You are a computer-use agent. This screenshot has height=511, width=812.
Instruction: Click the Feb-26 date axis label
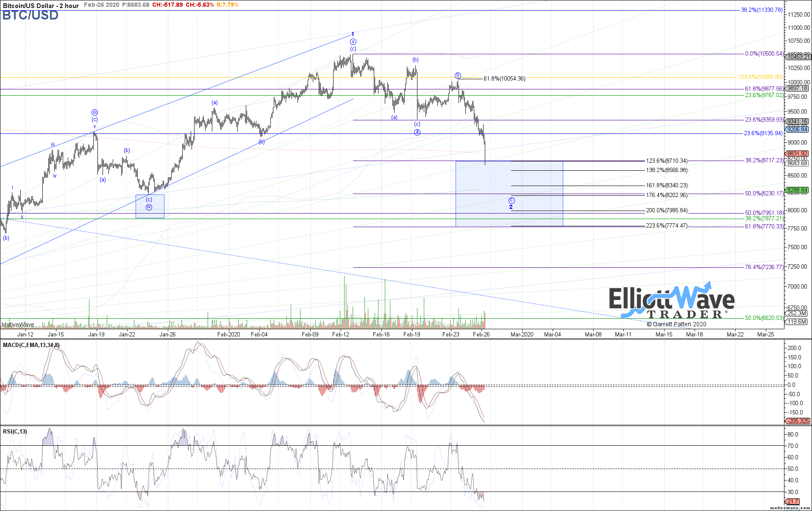[x=481, y=335]
